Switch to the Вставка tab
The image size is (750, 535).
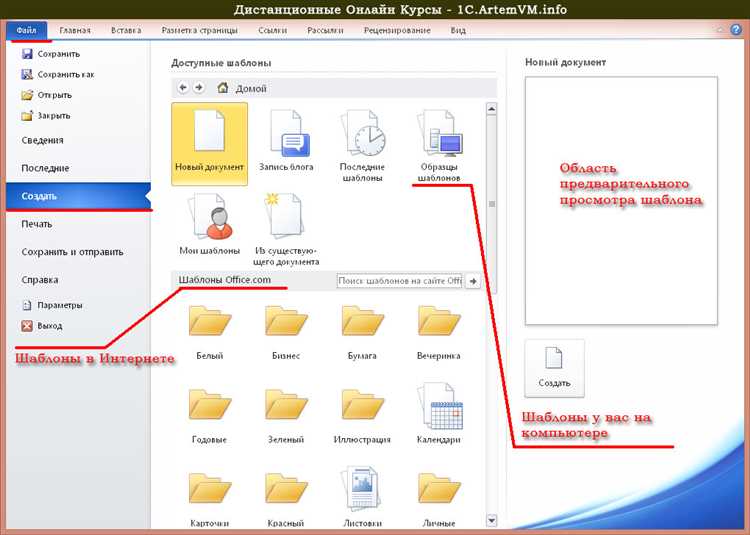(126, 30)
